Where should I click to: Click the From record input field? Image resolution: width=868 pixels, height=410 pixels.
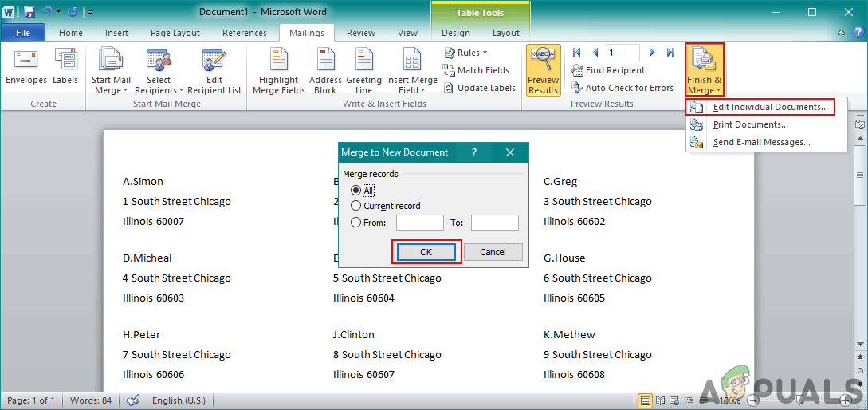419,223
